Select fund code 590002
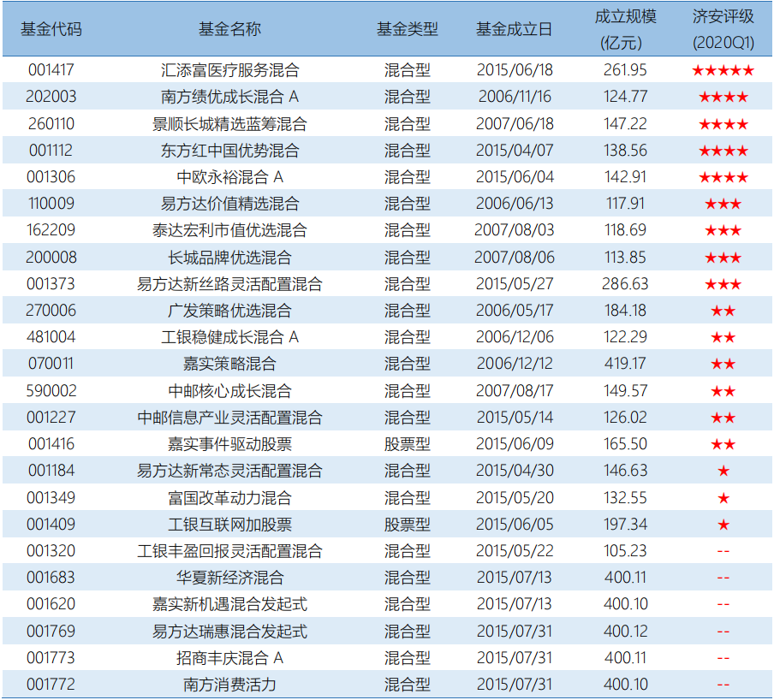Screen dimensions: 774x700 (51, 390)
